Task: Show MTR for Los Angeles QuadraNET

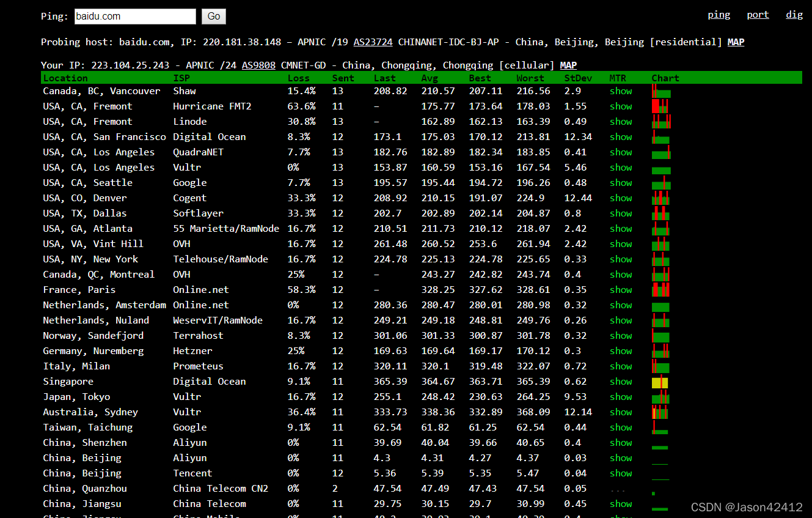Action: (x=621, y=152)
